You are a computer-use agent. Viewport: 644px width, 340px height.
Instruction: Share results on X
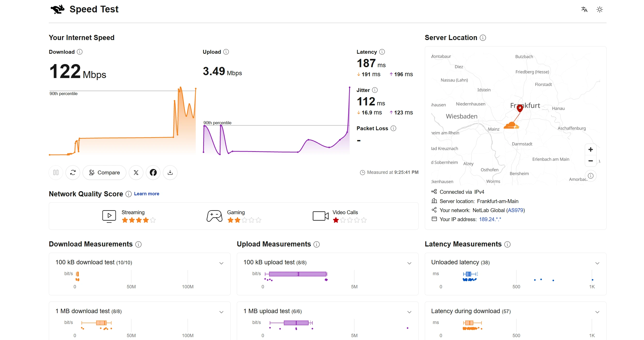(x=136, y=172)
